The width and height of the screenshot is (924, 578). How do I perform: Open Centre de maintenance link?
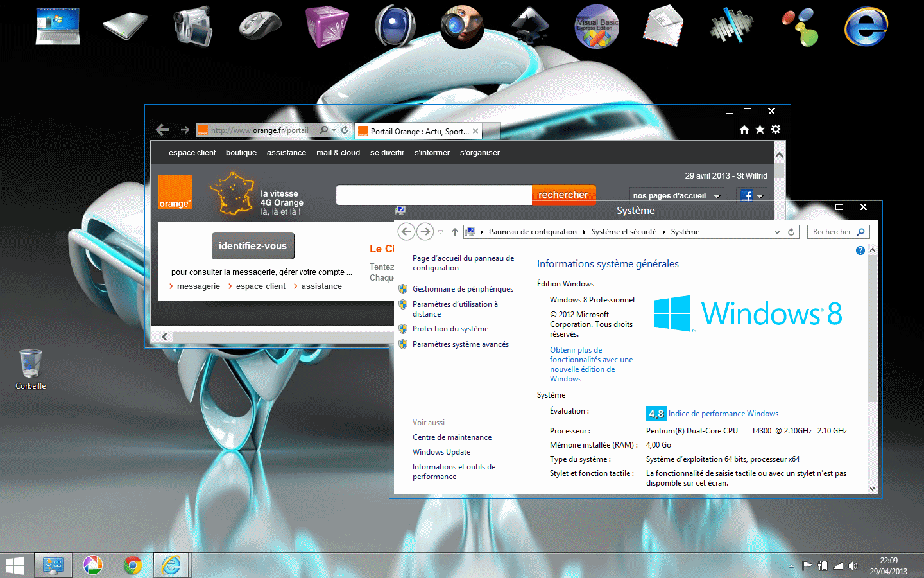(x=452, y=437)
